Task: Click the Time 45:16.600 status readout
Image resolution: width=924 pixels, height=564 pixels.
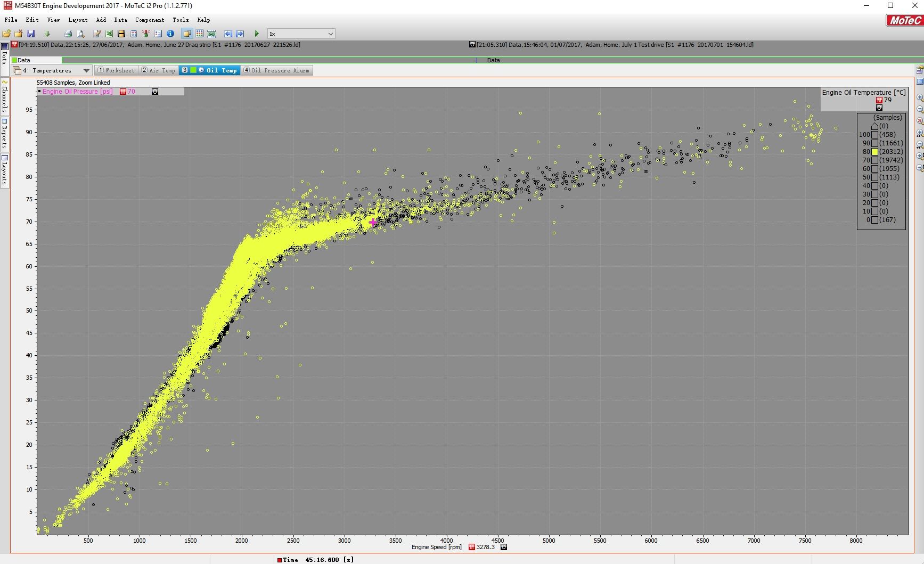Action: (315, 560)
